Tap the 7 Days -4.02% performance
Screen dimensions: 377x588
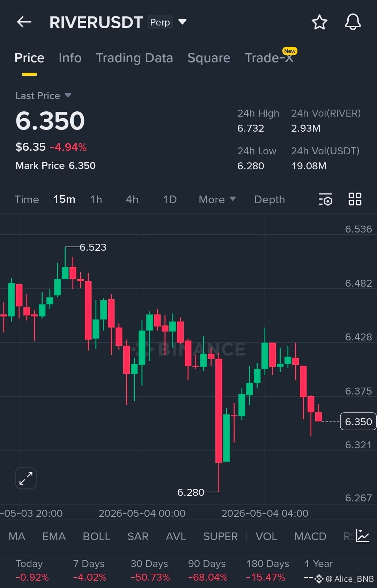click(90, 577)
